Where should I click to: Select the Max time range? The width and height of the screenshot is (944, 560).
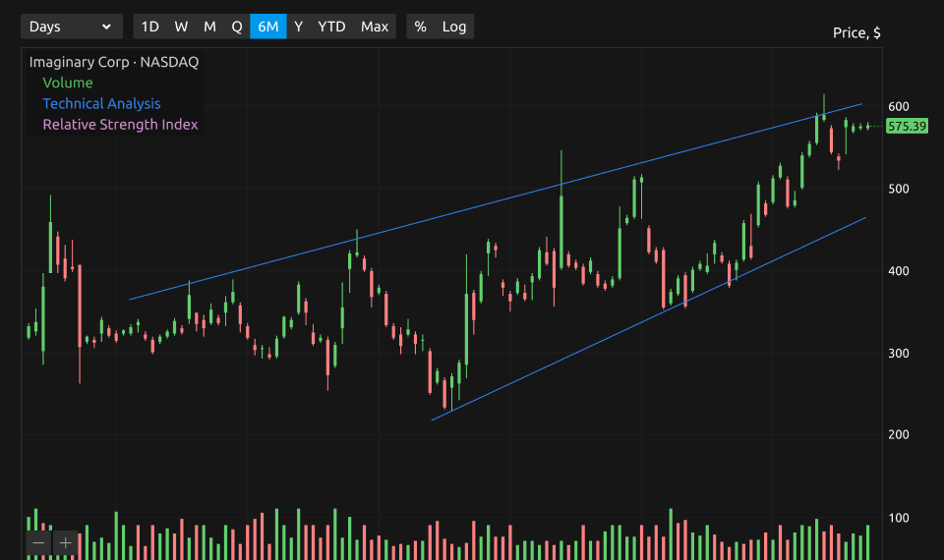coord(375,27)
